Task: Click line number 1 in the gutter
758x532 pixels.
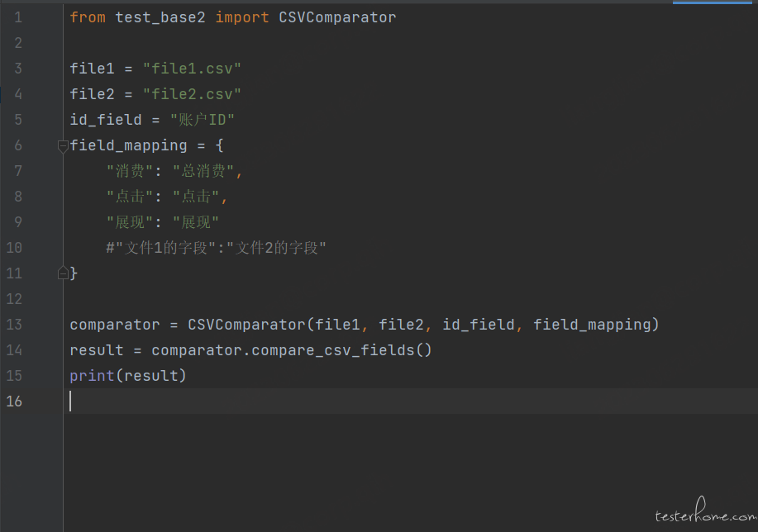Action: (18, 17)
